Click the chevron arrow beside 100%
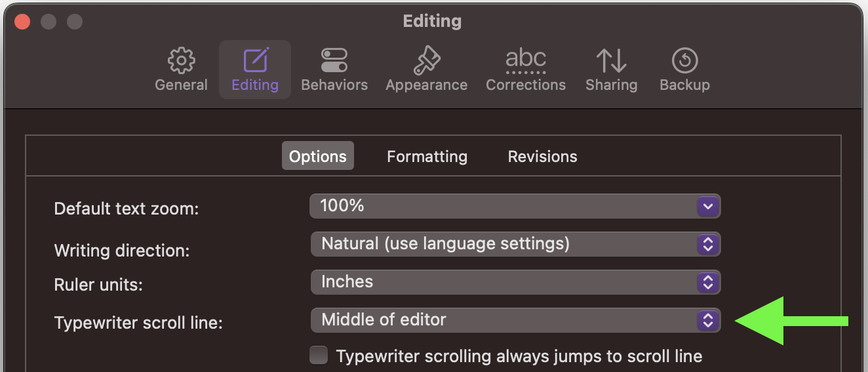 coord(707,207)
